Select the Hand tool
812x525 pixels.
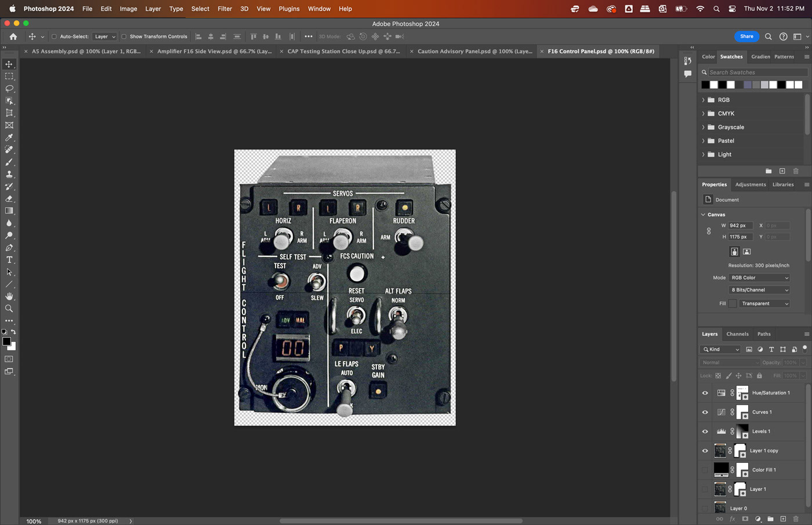pos(9,296)
